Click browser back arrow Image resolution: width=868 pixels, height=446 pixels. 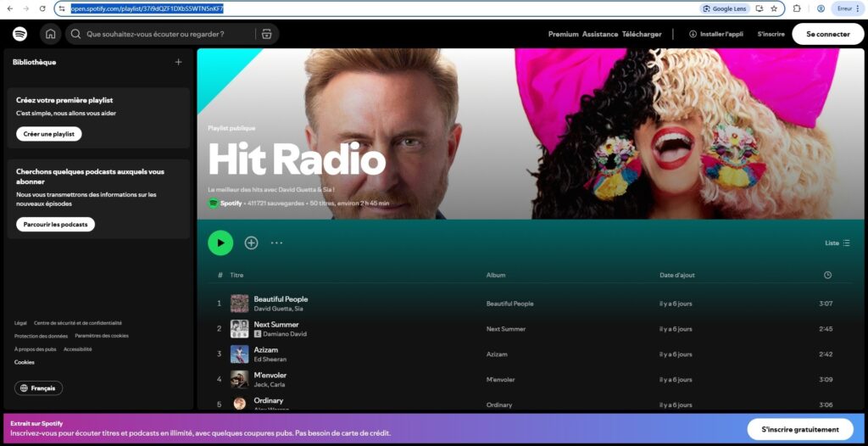[10, 8]
